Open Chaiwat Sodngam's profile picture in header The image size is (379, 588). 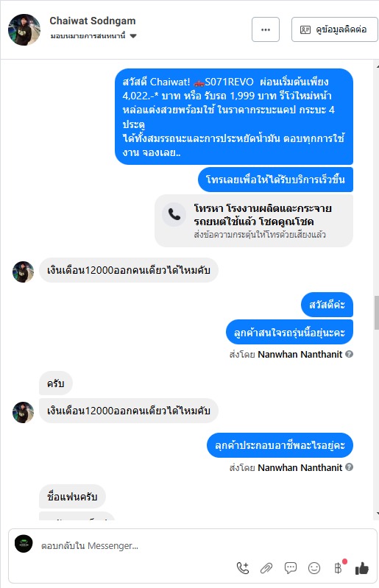(24, 29)
